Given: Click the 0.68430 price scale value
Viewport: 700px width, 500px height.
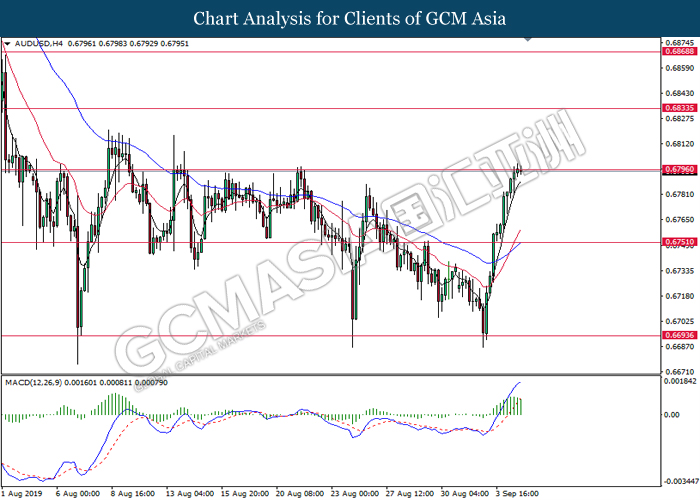Looking at the screenshot, I should coord(679,93).
